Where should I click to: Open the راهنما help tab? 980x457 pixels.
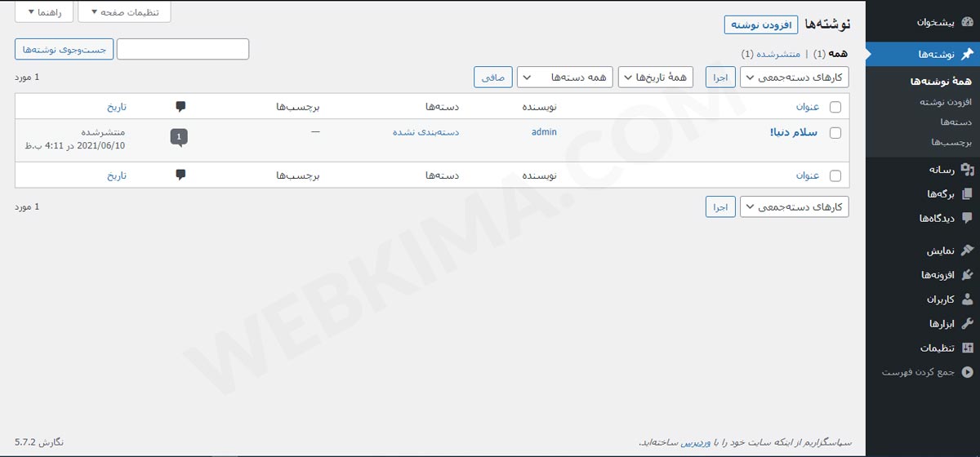(x=44, y=11)
